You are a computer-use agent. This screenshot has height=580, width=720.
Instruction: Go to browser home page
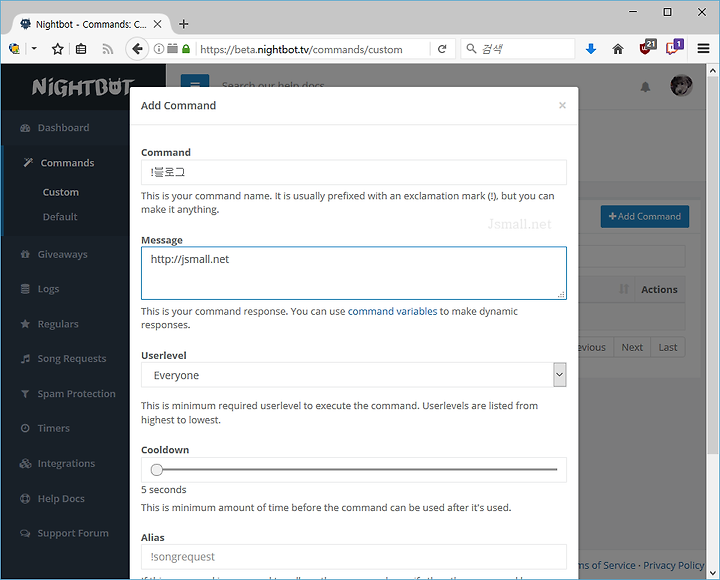618,49
